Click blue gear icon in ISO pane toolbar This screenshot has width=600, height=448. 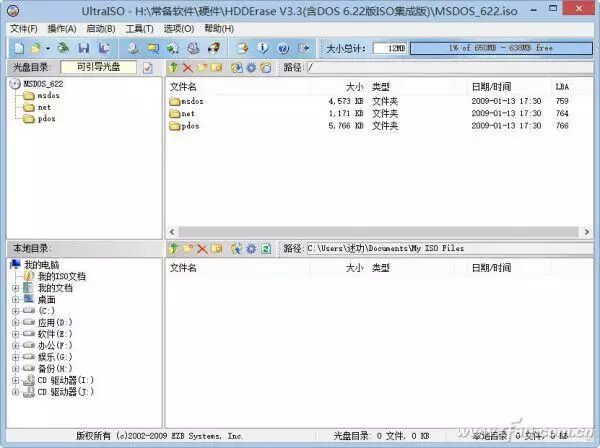click(x=251, y=68)
